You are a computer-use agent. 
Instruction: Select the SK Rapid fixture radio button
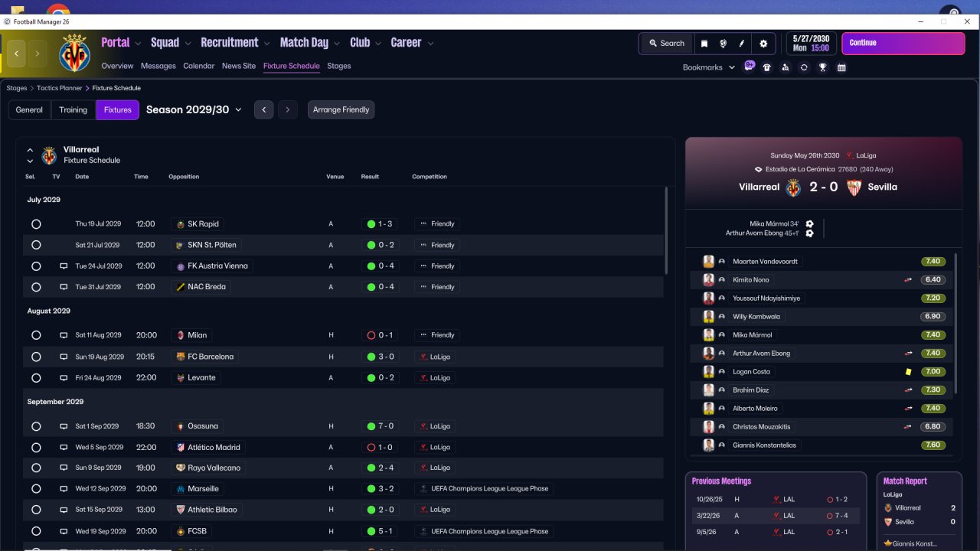[36, 224]
